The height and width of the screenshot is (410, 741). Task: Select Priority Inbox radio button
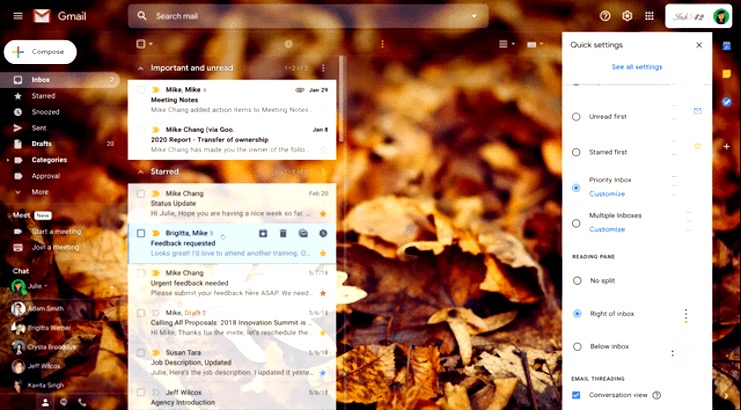point(576,188)
